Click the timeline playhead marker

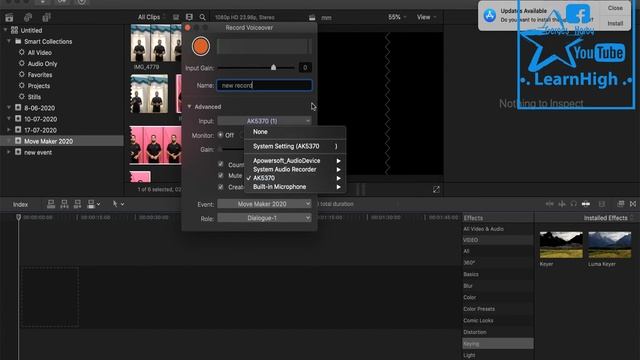(18, 218)
